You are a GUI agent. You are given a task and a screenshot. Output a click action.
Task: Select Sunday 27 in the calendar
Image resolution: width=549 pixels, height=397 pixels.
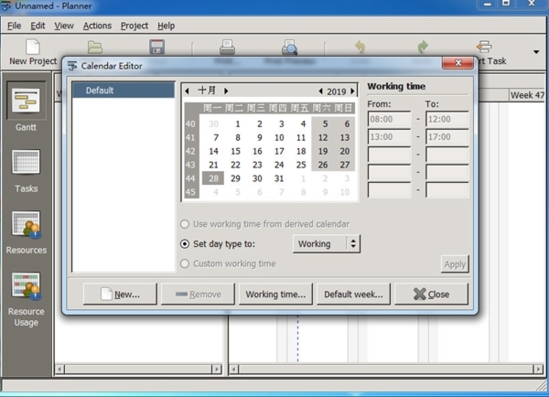pos(345,165)
